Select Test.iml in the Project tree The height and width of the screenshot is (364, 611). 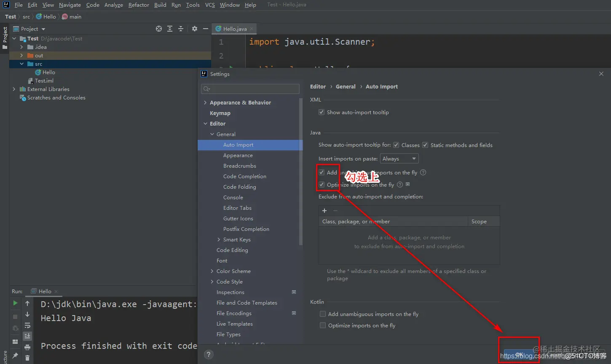(x=44, y=80)
